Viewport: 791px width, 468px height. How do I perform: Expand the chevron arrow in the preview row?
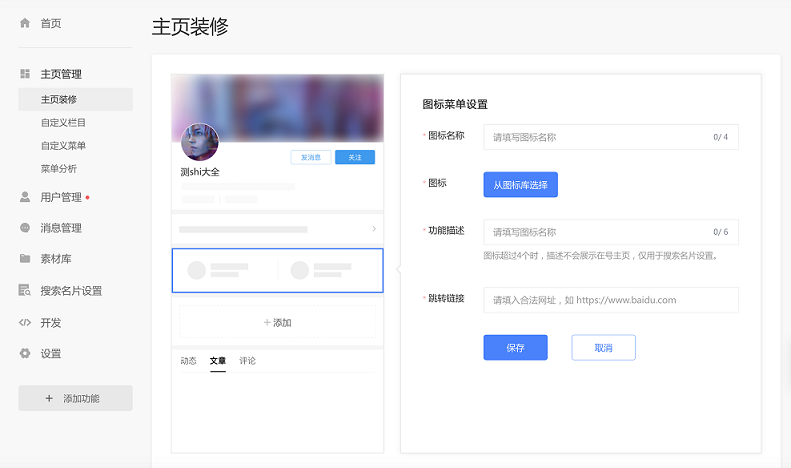point(374,229)
